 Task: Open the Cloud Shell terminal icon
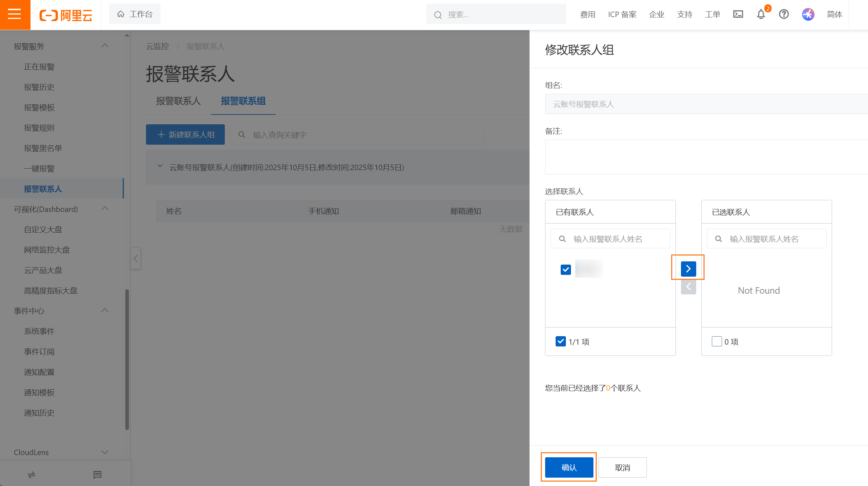click(x=738, y=14)
